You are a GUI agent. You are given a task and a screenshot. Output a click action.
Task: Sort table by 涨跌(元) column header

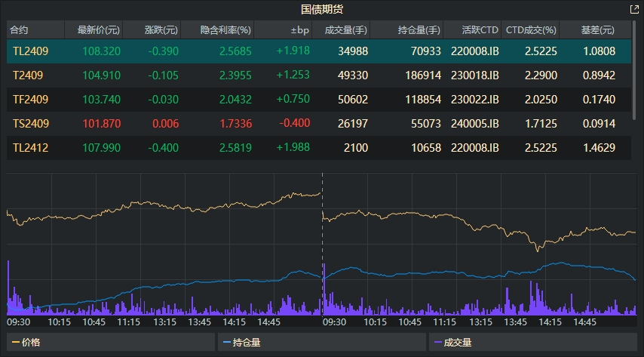(161, 30)
